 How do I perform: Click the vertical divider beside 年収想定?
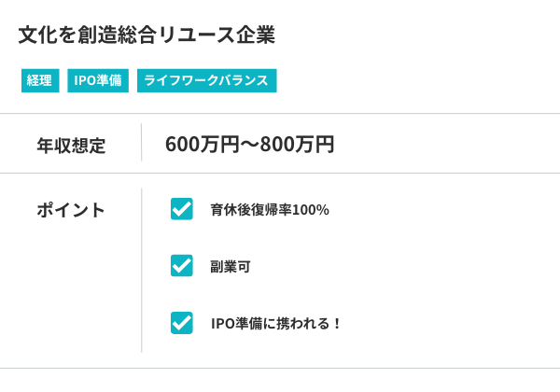141,143
